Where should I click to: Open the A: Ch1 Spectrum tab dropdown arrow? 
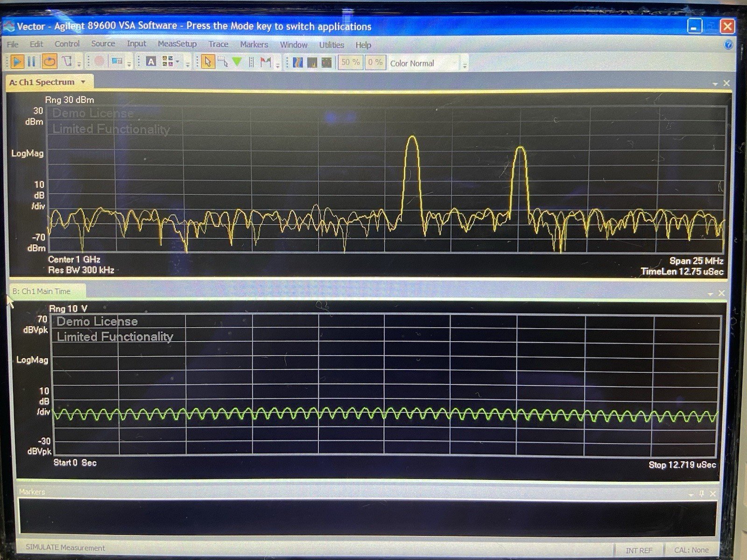(x=83, y=82)
